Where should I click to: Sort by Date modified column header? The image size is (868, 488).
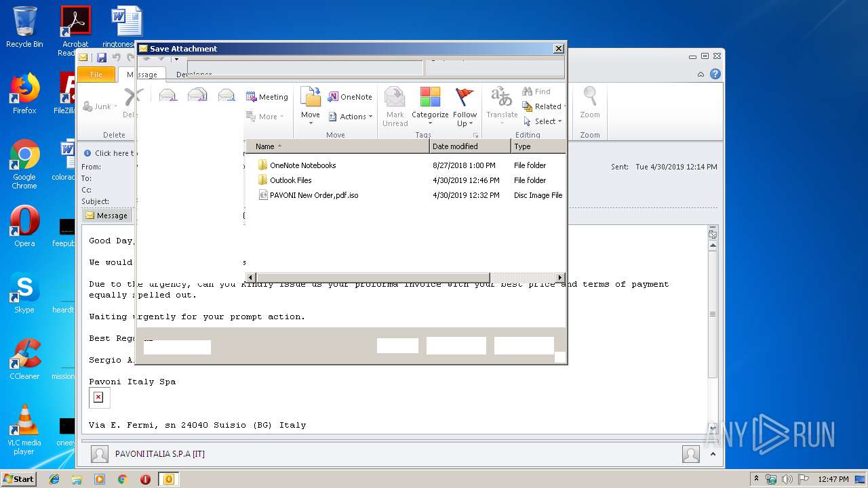(470, 146)
